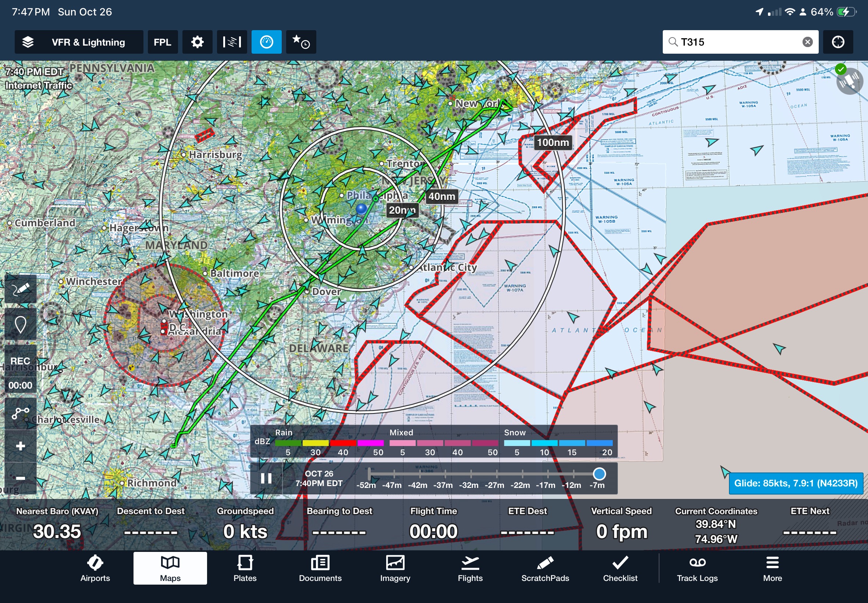The width and height of the screenshot is (868, 603).
Task: Tap the map pin marker tool
Action: (20, 324)
